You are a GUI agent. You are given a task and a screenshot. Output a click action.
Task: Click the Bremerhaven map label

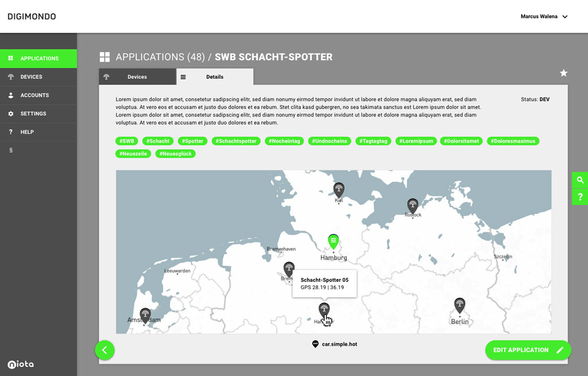pos(281,249)
